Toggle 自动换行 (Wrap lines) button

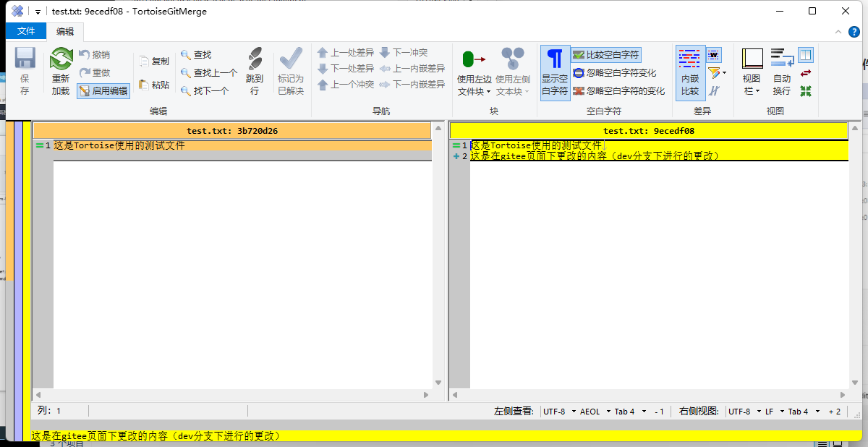coord(782,72)
